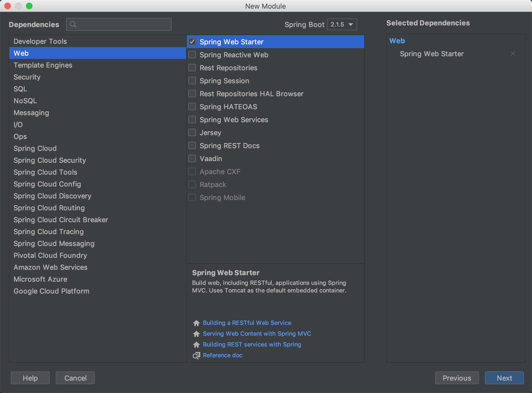The image size is (532, 393).
Task: Click the search magnifier icon in Dependencies
Action: point(73,24)
